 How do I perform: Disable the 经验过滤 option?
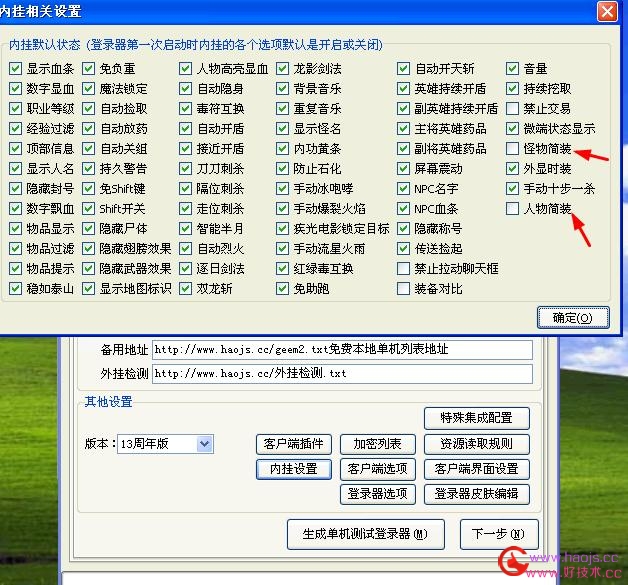15,129
